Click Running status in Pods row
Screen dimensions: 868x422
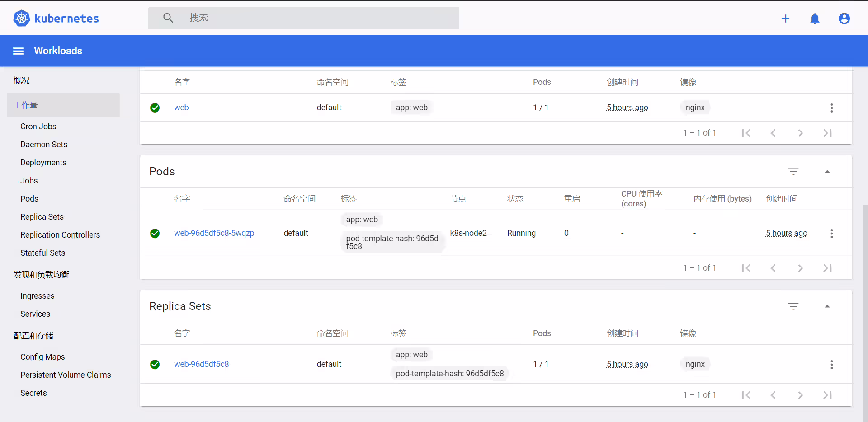(x=521, y=233)
